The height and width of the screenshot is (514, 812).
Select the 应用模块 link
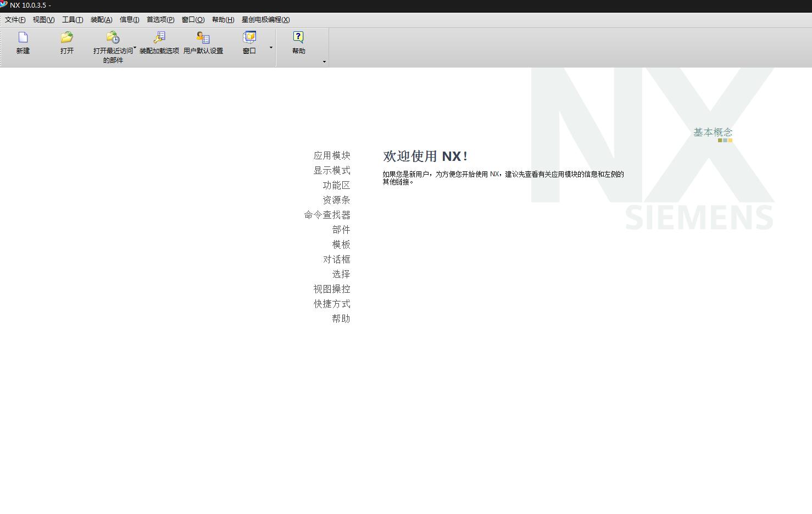(332, 155)
